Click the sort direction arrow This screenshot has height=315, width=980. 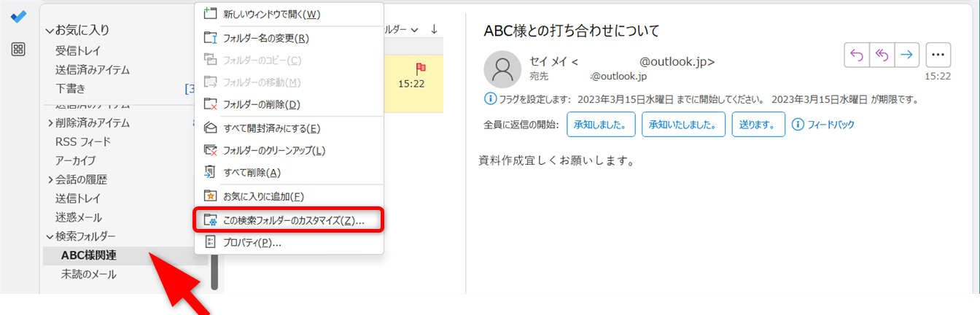(x=434, y=29)
